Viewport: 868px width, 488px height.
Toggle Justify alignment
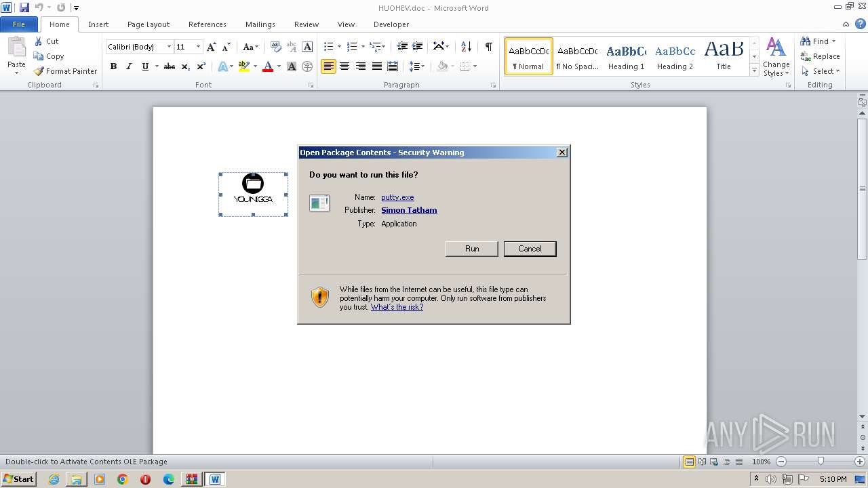tap(376, 66)
